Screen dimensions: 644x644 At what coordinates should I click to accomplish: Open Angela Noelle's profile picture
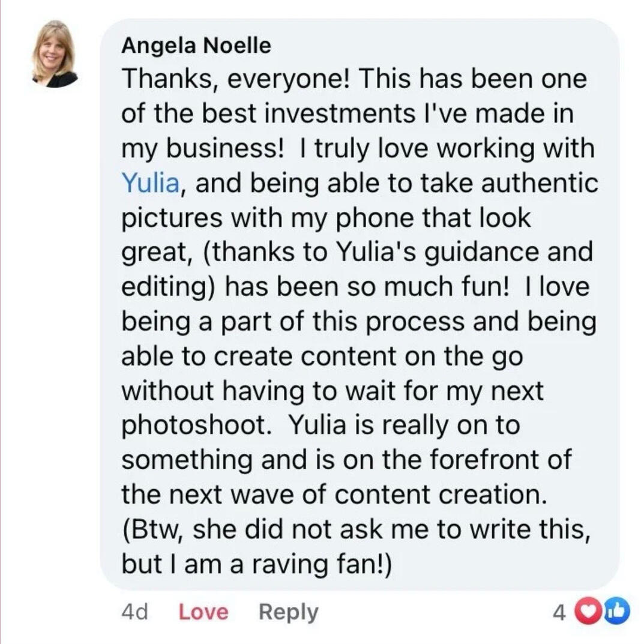(x=55, y=54)
